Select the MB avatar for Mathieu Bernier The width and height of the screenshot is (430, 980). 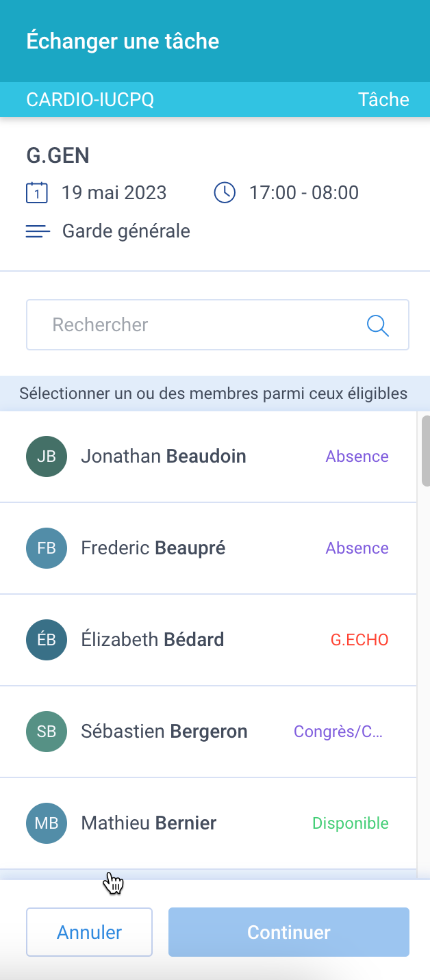pyautogui.click(x=47, y=823)
